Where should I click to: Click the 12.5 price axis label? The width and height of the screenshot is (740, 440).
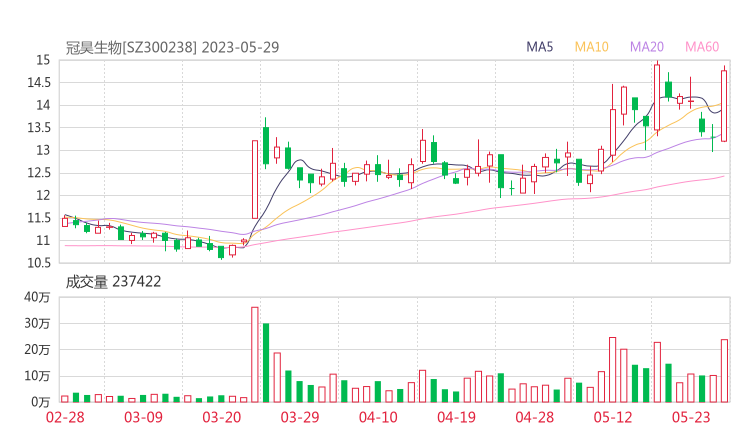pos(39,173)
